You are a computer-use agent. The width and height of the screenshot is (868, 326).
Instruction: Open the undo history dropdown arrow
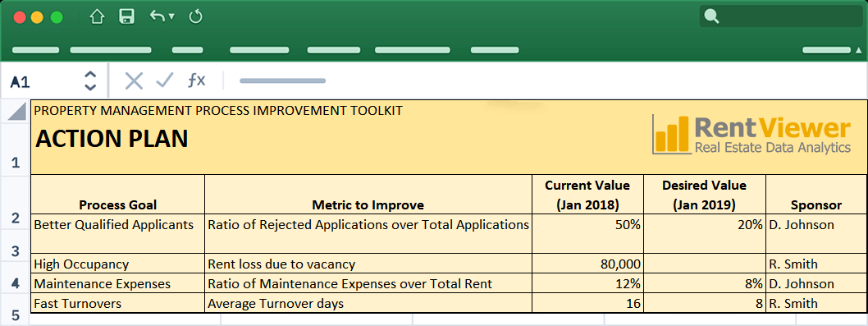(171, 17)
